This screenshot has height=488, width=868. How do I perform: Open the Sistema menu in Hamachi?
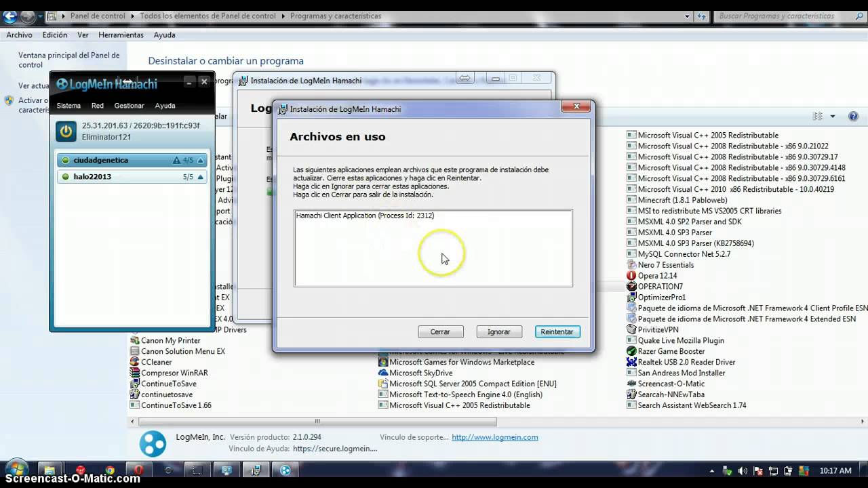68,106
